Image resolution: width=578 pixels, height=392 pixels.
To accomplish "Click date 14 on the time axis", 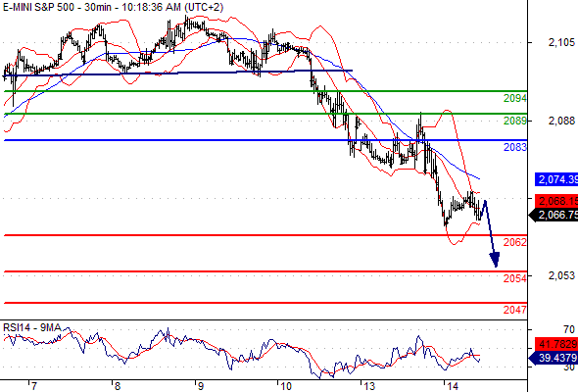I will [x=453, y=386].
